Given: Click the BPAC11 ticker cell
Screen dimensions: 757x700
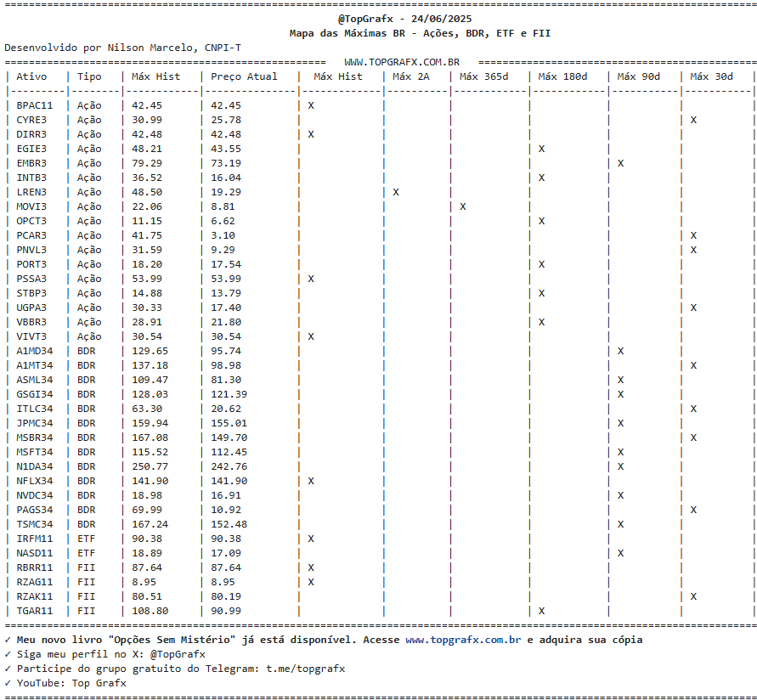Looking at the screenshot, I should click(x=34, y=105).
